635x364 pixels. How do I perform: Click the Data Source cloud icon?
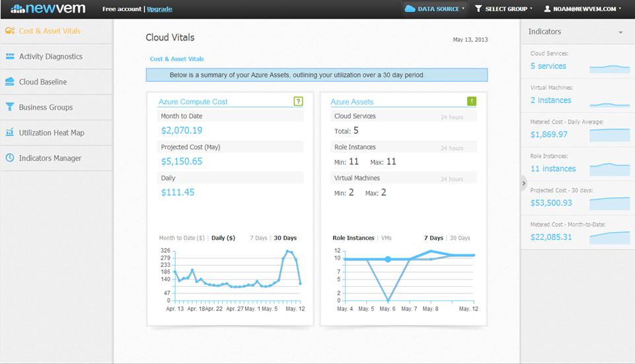pos(410,9)
